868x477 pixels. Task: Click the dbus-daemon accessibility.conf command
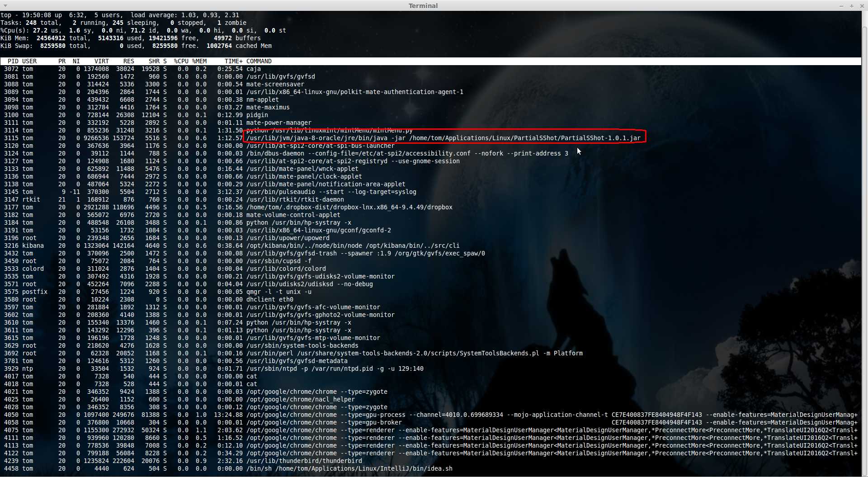coord(407,153)
